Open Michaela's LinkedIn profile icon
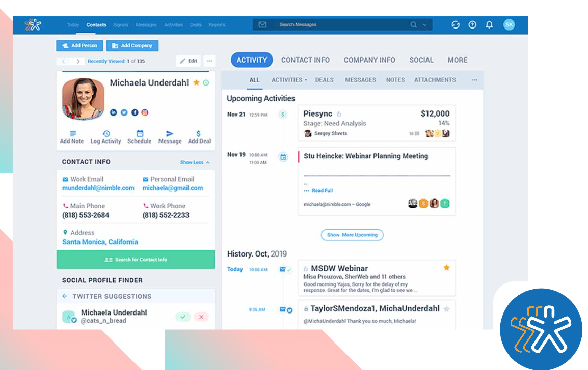The image size is (588, 370). point(113,112)
